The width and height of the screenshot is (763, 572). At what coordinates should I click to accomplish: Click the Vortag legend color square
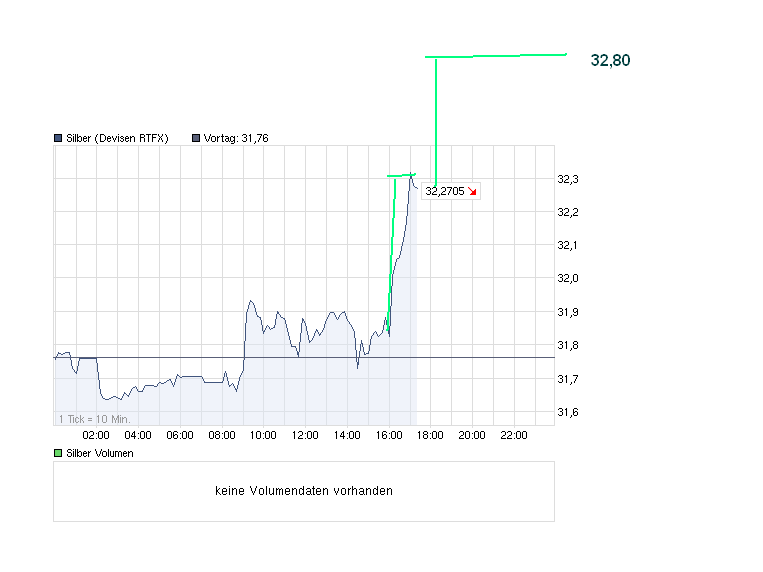(196, 138)
